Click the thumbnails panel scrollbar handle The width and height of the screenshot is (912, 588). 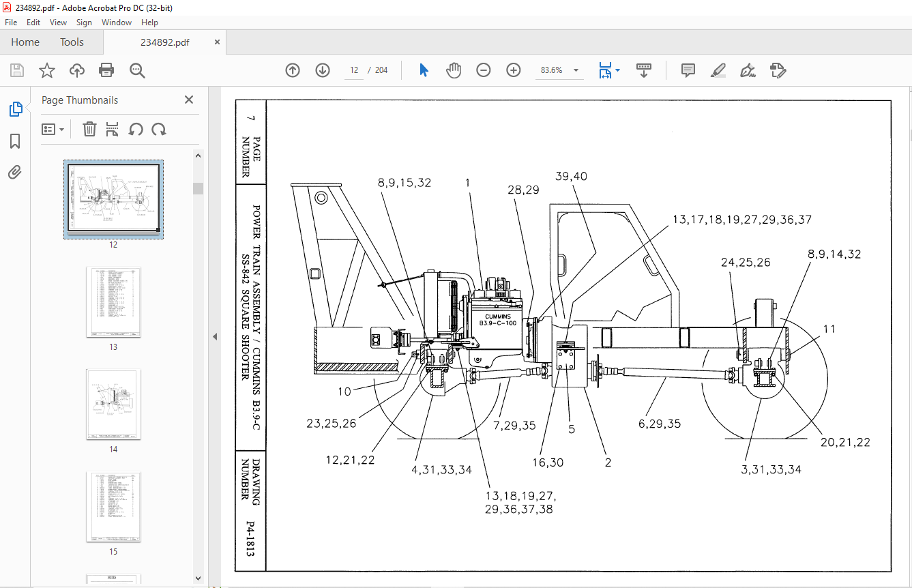pyautogui.click(x=198, y=188)
